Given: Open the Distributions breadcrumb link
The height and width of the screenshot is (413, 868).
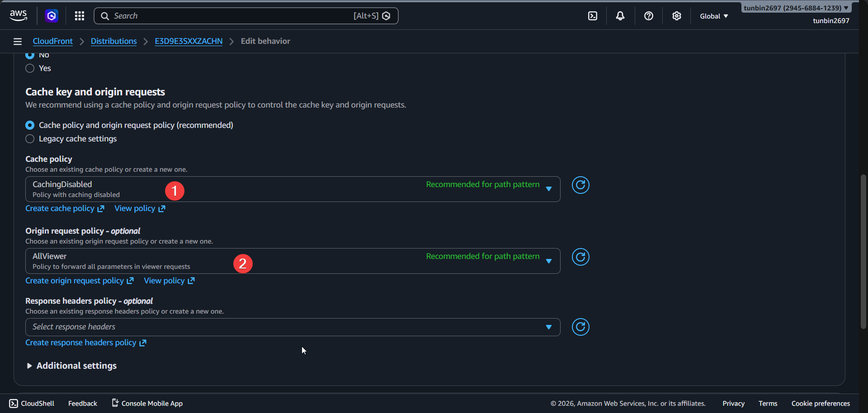Looking at the screenshot, I should [113, 41].
